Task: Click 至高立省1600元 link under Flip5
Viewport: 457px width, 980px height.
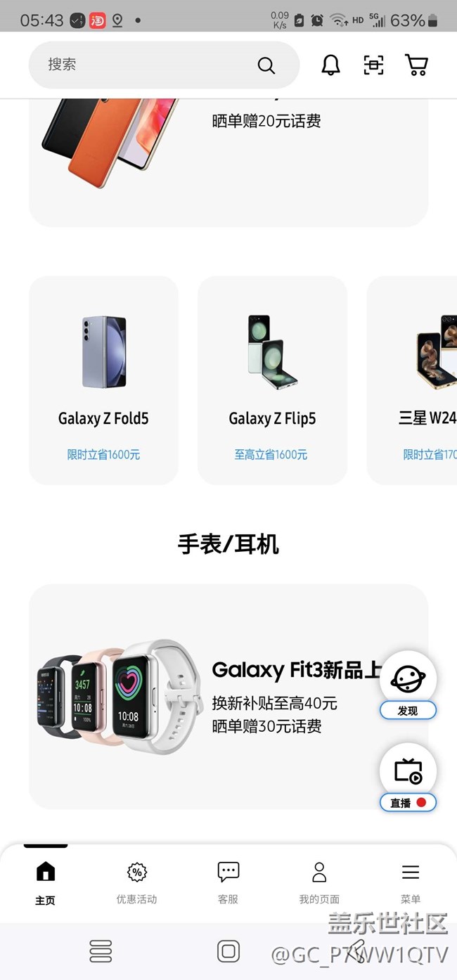Action: click(271, 455)
